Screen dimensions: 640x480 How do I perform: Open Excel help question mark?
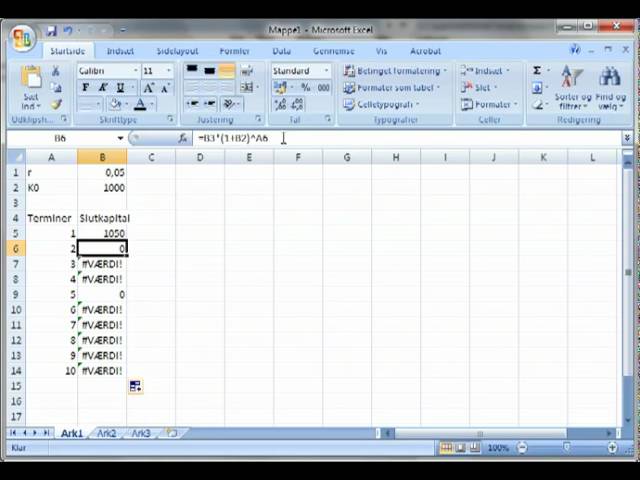point(575,50)
